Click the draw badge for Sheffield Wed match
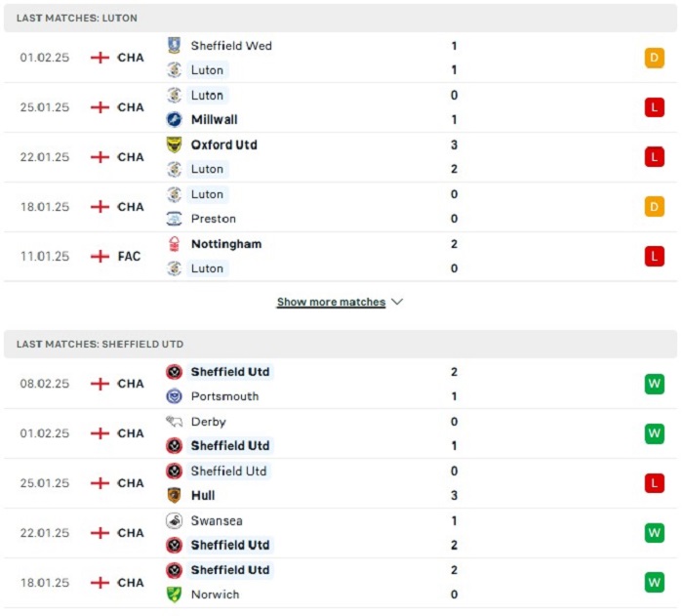 [x=655, y=58]
